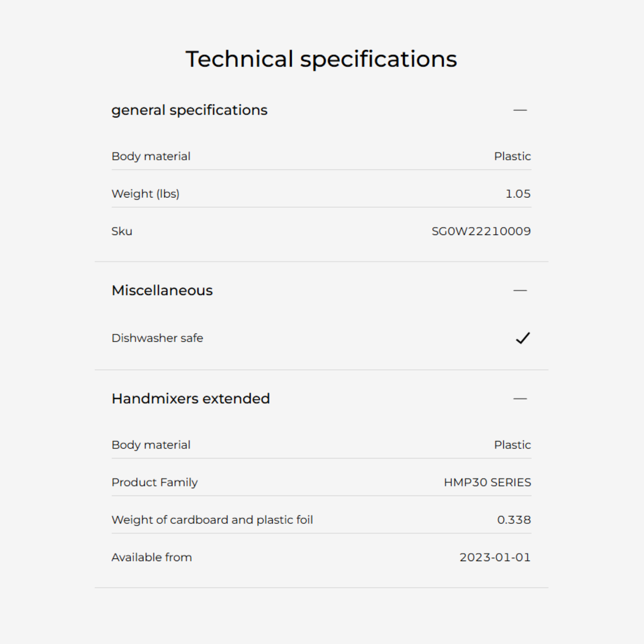Collapse general specifications via minus icon
Image resolution: width=644 pixels, height=644 pixels.
click(520, 110)
